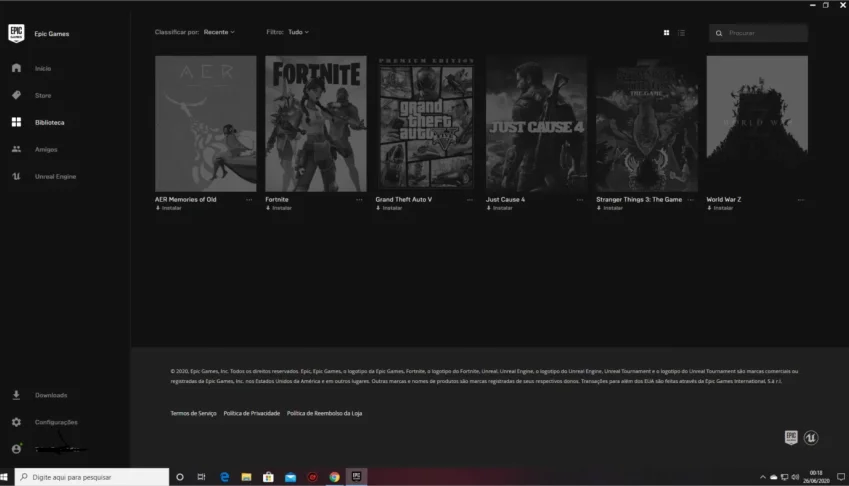Open Política de Privacidade link
849x486 pixels.
252,413
